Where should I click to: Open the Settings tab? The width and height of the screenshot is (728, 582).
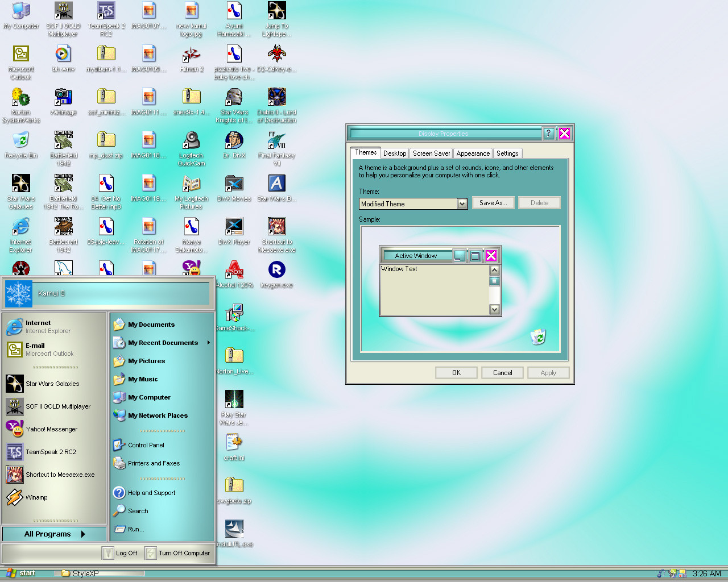tap(507, 153)
